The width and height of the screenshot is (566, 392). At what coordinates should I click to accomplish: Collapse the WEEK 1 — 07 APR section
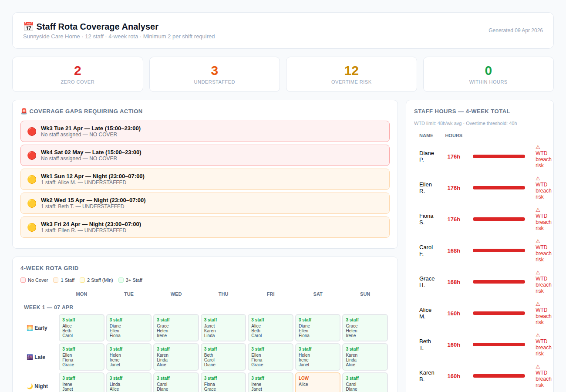coord(48,308)
